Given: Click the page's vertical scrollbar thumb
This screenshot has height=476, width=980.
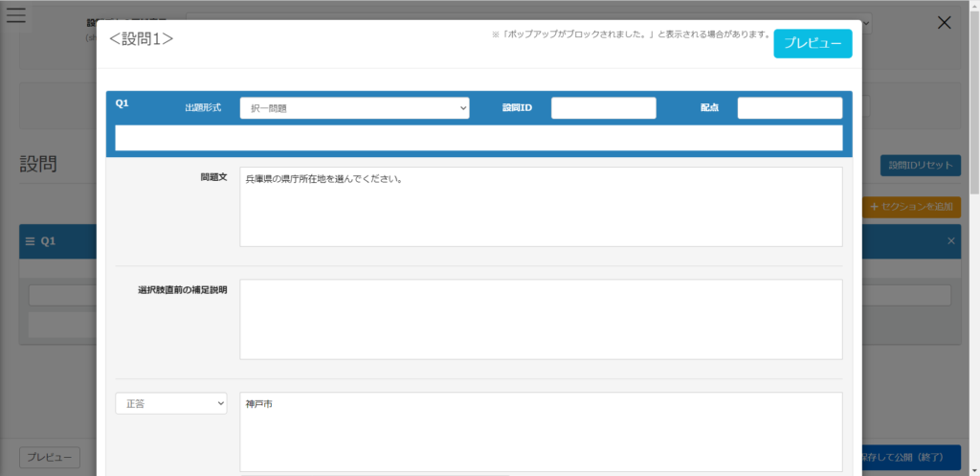Looking at the screenshot, I should click(x=973, y=96).
